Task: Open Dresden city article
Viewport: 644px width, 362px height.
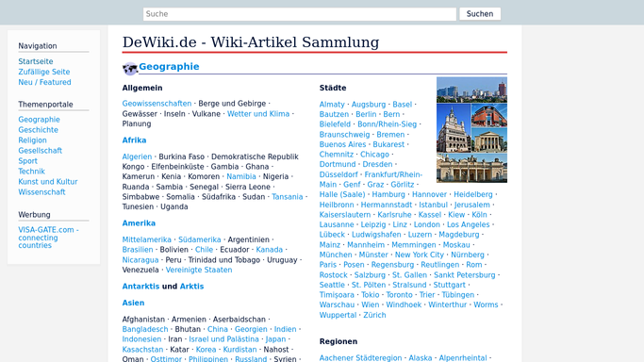Action: click(x=377, y=164)
